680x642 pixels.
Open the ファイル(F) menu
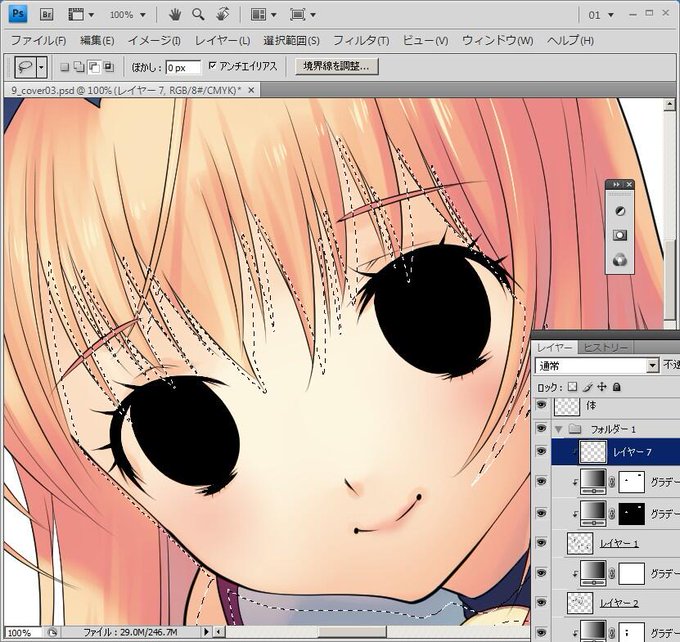pyautogui.click(x=38, y=40)
